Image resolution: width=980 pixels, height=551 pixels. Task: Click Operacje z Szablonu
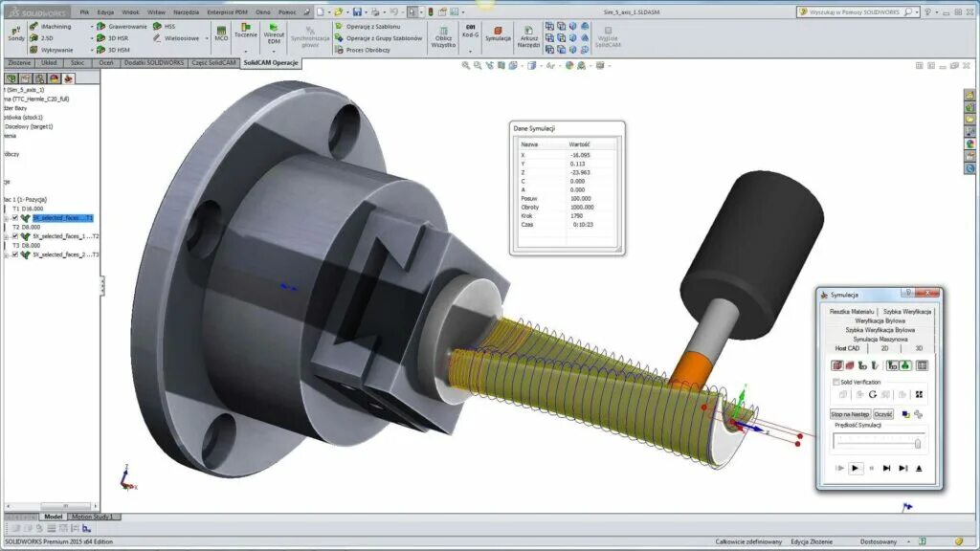pos(367,26)
